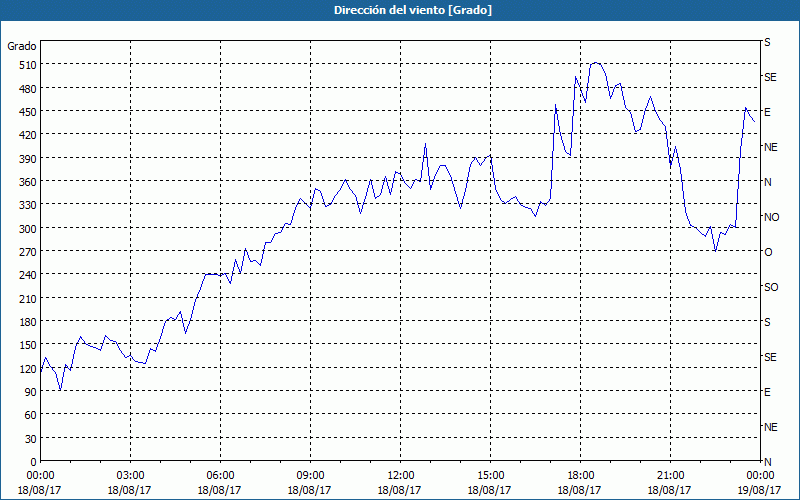Select the 450 degree axis label
The width and height of the screenshot is (800, 500).
point(28,112)
